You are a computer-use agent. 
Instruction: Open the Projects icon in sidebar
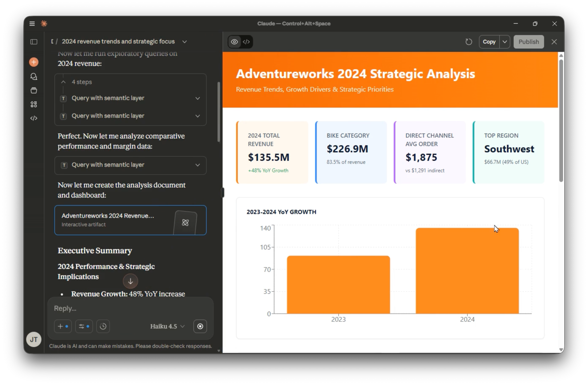coord(34,90)
